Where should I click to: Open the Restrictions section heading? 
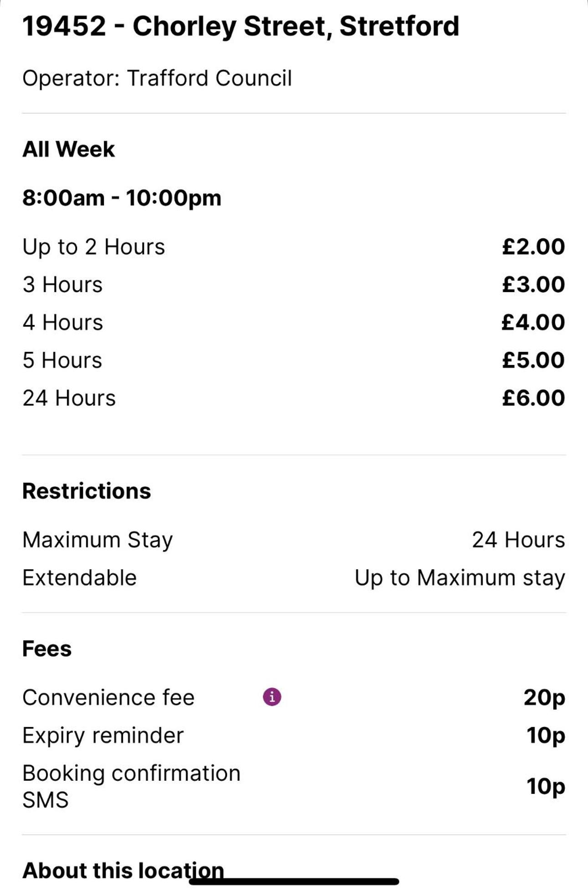coord(87,491)
